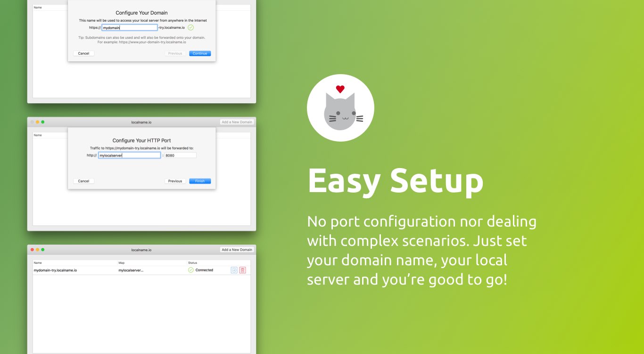
Task: Click the Configure Your HTTP Port heading
Action: click(x=141, y=140)
